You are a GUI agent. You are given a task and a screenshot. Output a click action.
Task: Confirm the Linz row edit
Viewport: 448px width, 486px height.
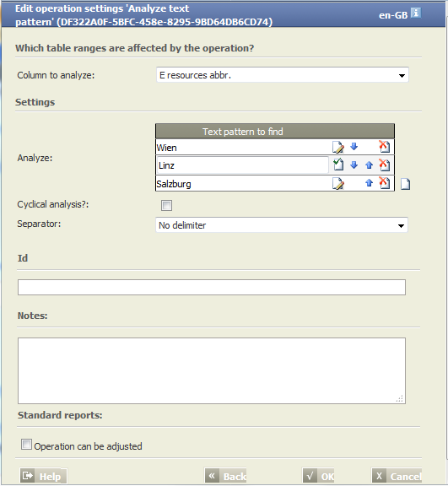click(x=338, y=165)
